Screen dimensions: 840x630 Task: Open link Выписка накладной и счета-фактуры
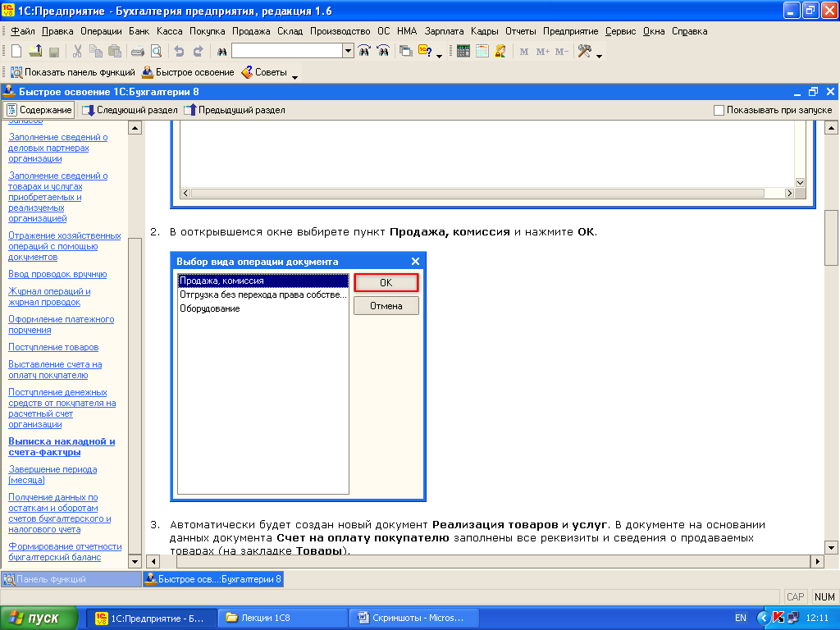[x=62, y=447]
